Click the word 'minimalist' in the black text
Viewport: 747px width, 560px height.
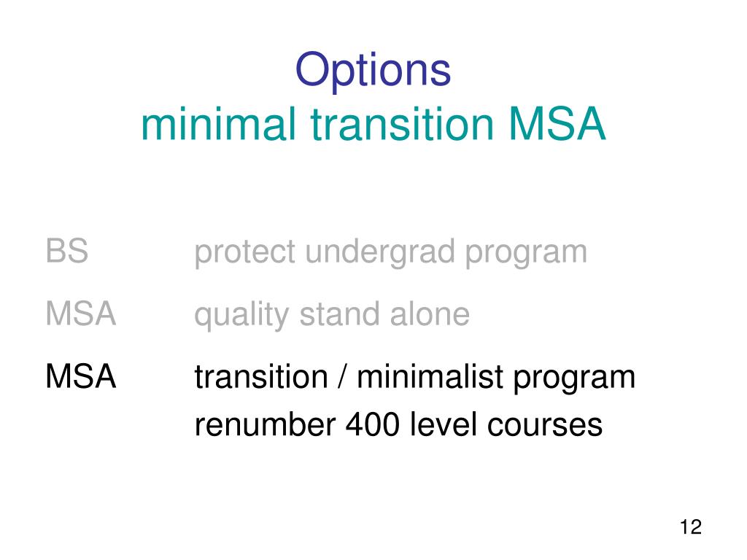[430, 376]
